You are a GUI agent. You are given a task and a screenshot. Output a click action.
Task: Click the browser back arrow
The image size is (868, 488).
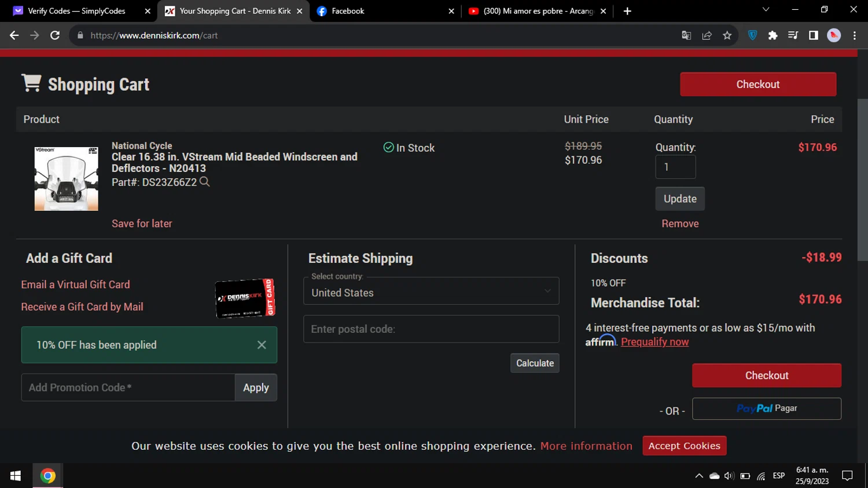coord(14,35)
